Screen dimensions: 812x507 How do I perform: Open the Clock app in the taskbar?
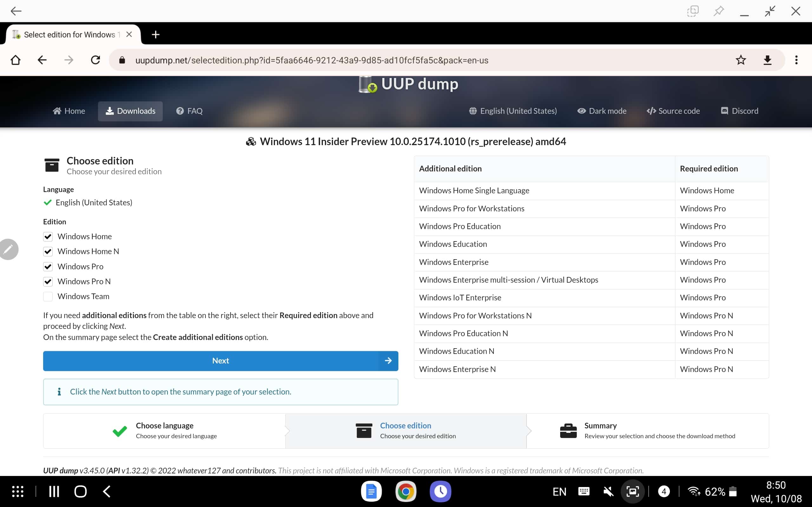pyautogui.click(x=440, y=491)
